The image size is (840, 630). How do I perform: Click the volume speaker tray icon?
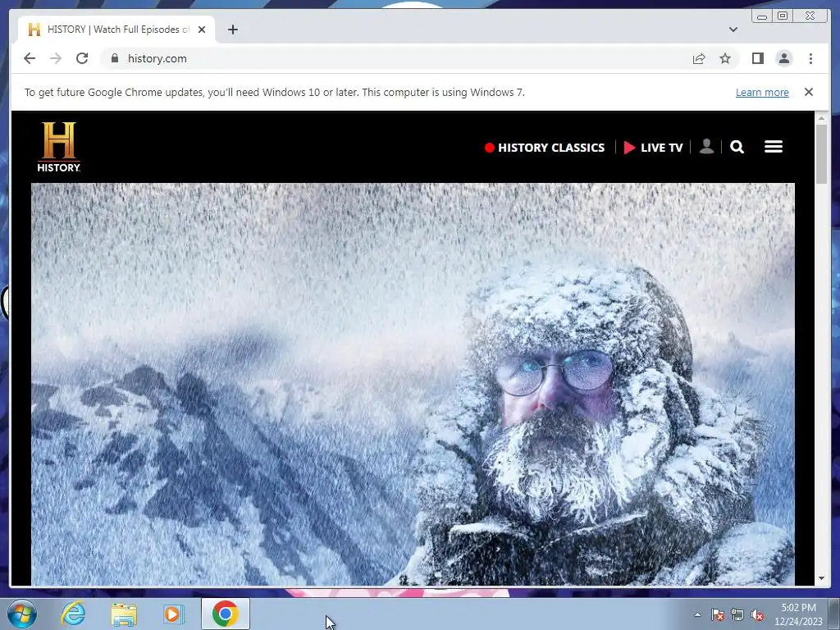(757, 615)
